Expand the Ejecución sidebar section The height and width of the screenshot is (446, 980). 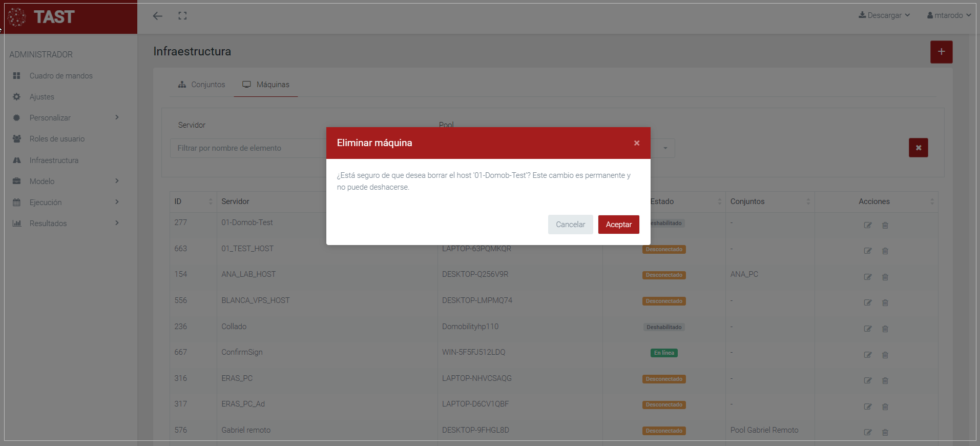click(66, 202)
